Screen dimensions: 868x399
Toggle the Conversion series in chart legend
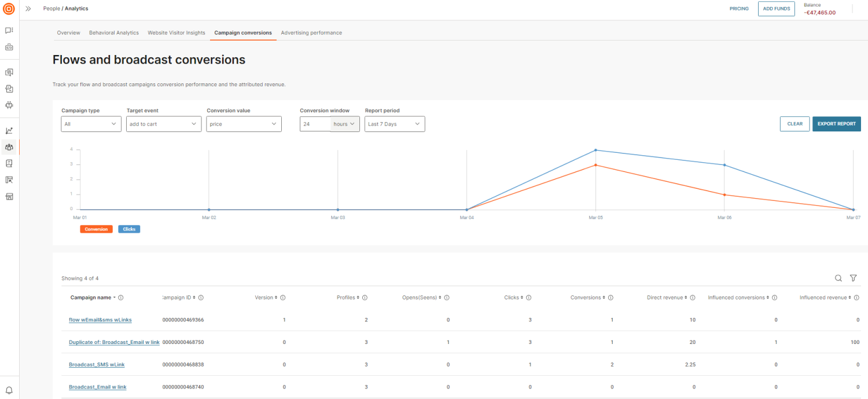tap(96, 229)
